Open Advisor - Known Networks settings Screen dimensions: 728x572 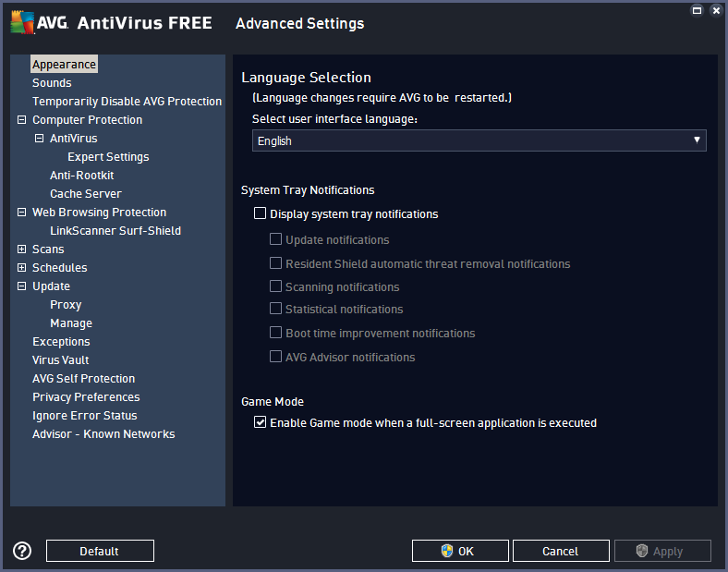[x=103, y=434]
